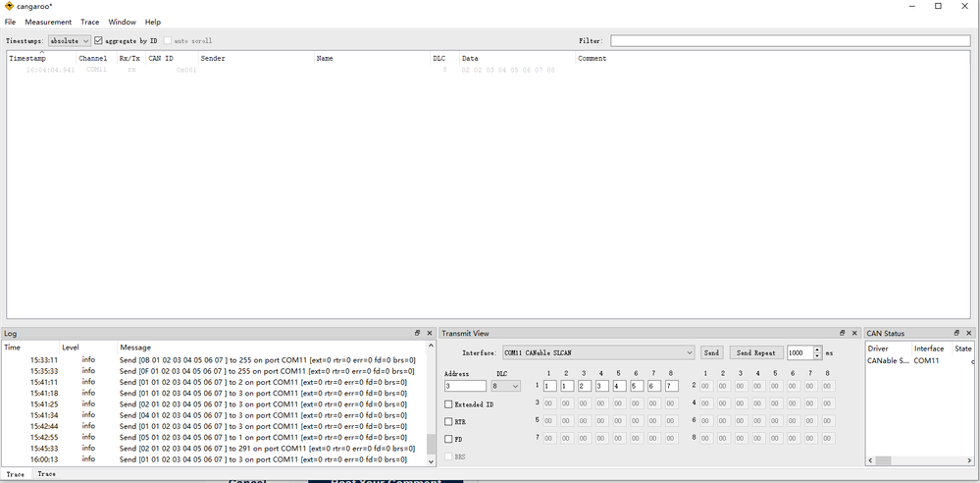Select the Log entry at 15:41:11

216,382
